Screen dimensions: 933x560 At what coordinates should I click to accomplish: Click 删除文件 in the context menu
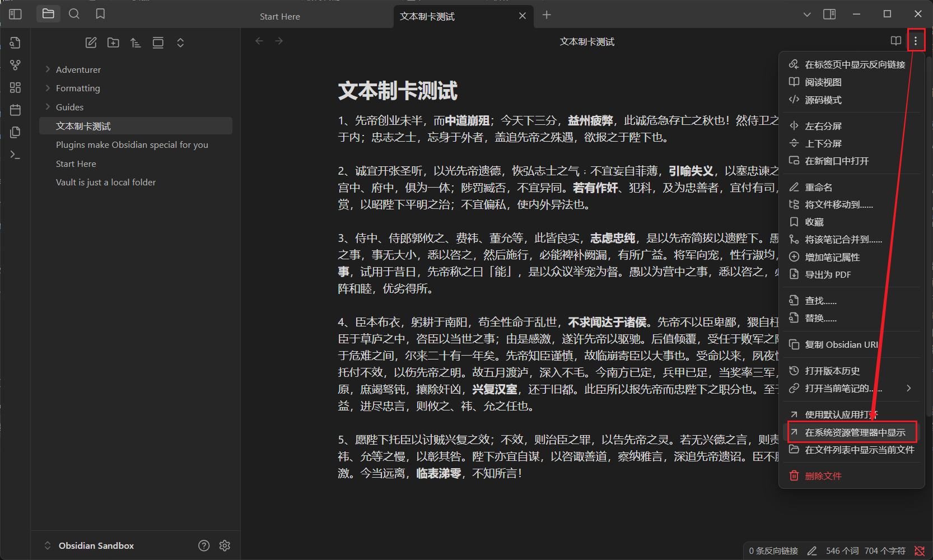click(823, 476)
